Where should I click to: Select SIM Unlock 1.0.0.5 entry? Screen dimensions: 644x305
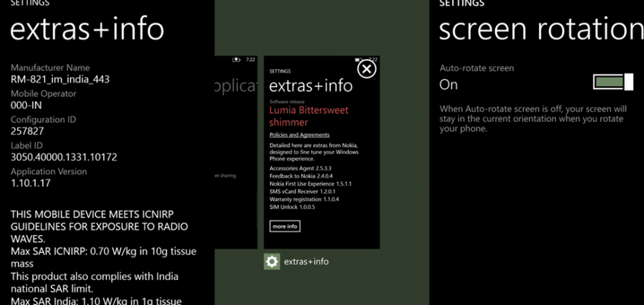tap(292, 207)
